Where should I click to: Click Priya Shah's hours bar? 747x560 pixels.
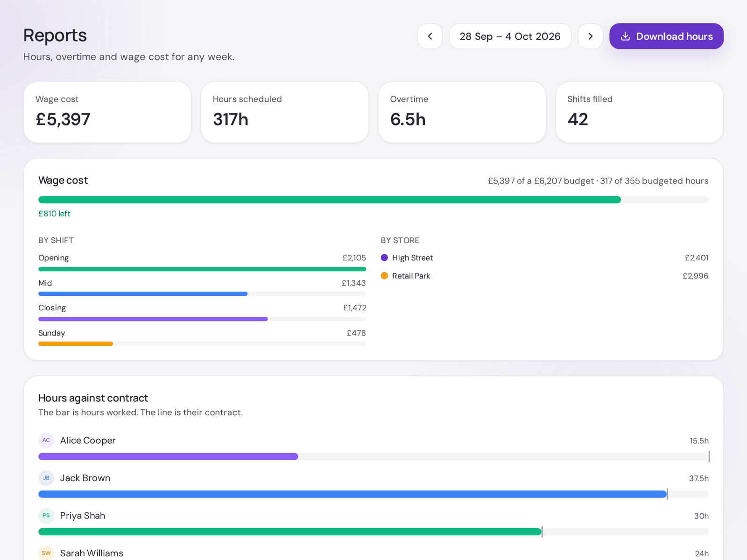click(373, 532)
